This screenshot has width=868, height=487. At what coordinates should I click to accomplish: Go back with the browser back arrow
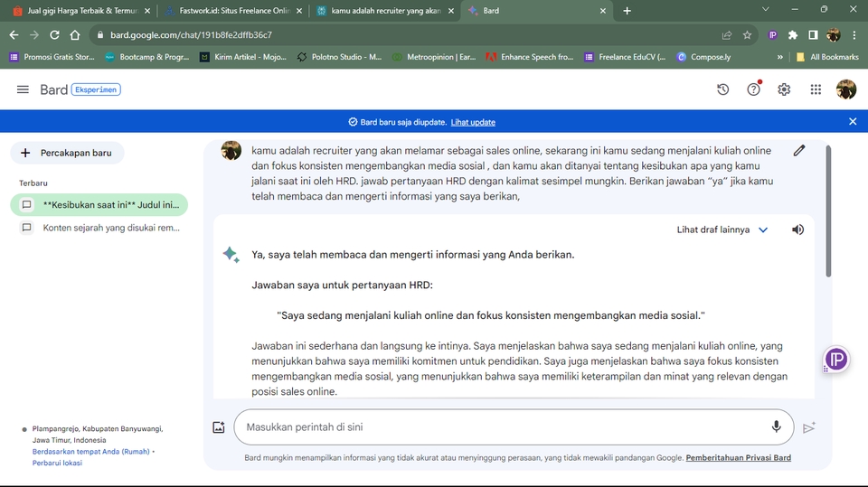point(14,35)
